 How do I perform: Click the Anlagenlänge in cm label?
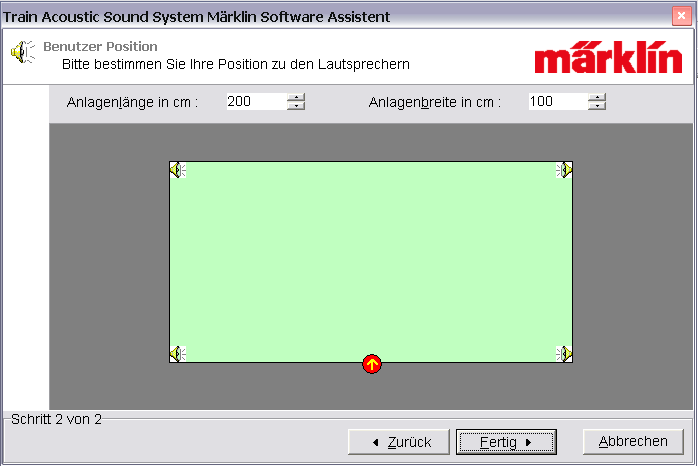(x=133, y=102)
